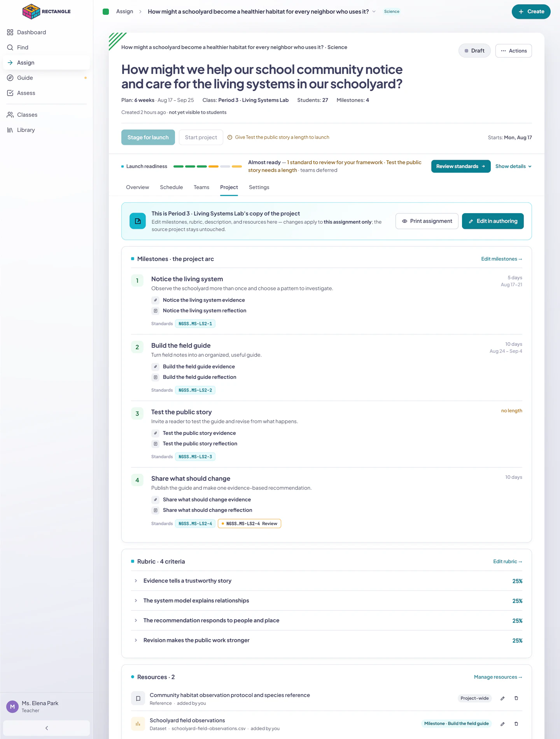Follow the Edit rubric link
This screenshot has height=739, width=560.
pos(508,562)
